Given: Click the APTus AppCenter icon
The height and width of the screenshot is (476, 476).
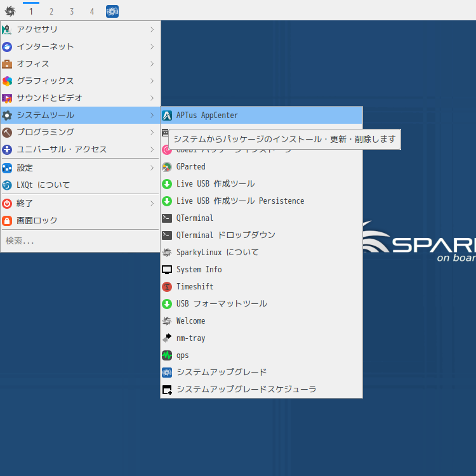Looking at the screenshot, I should click(x=167, y=116).
